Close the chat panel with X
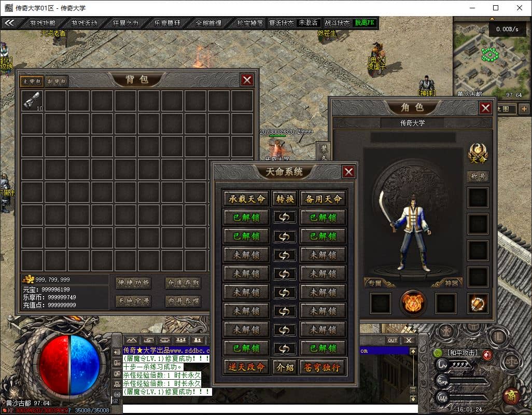 point(409,340)
